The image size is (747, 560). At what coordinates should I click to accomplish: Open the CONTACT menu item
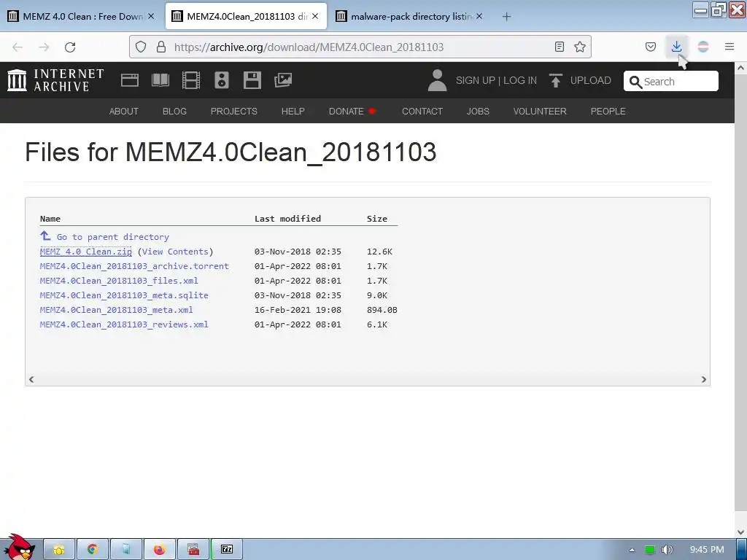[422, 111]
